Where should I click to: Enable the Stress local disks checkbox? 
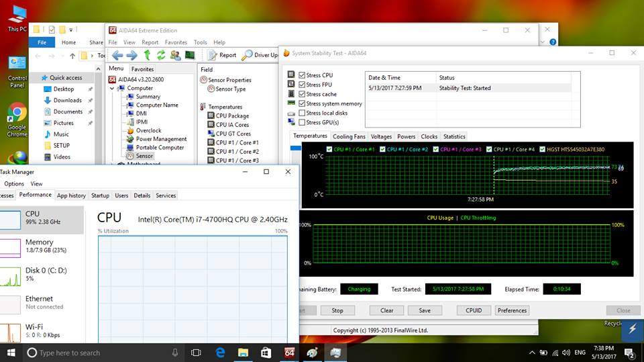pos(302,113)
